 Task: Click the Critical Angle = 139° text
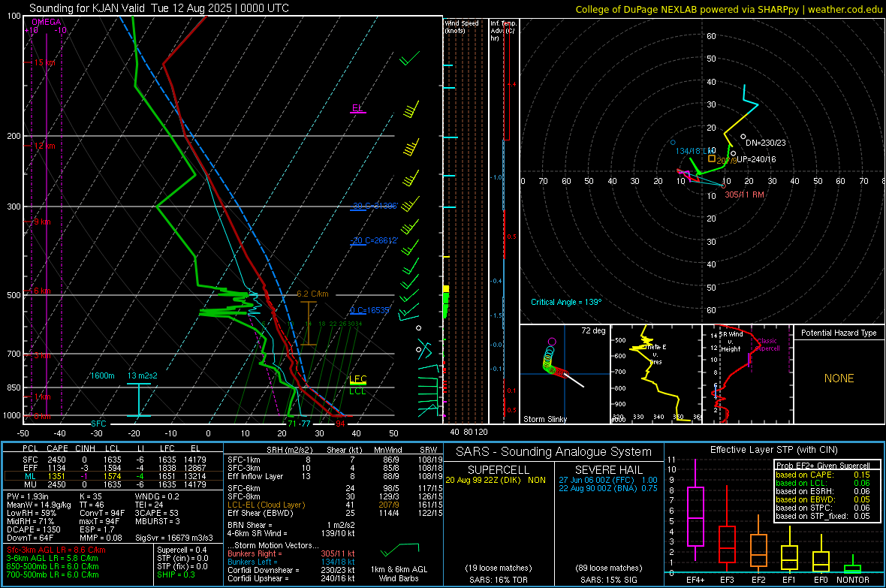click(x=566, y=302)
